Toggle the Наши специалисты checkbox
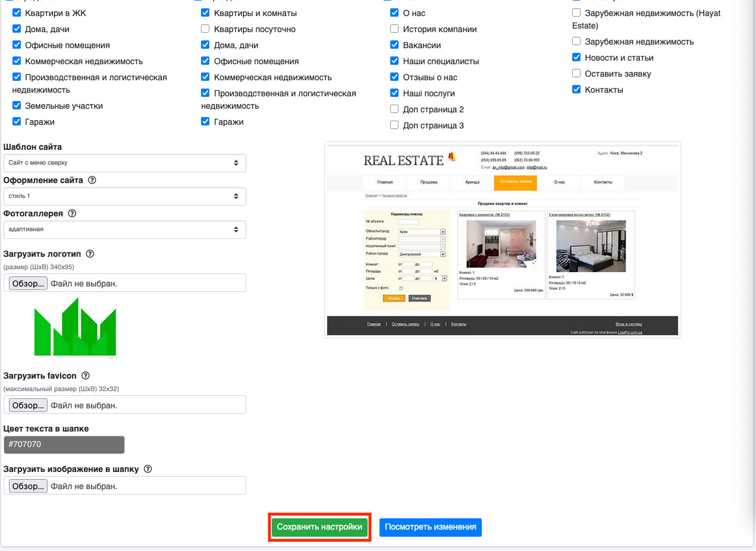Image resolution: width=756 pixels, height=551 pixels. click(x=394, y=61)
